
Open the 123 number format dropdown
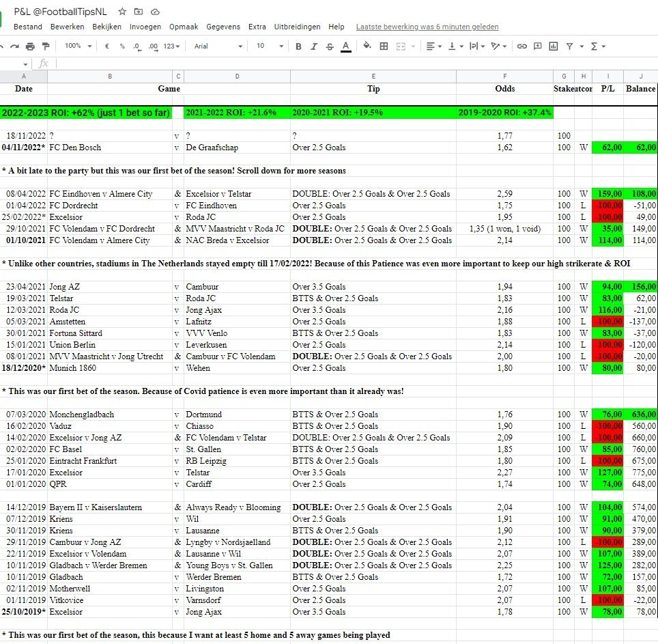171,46
